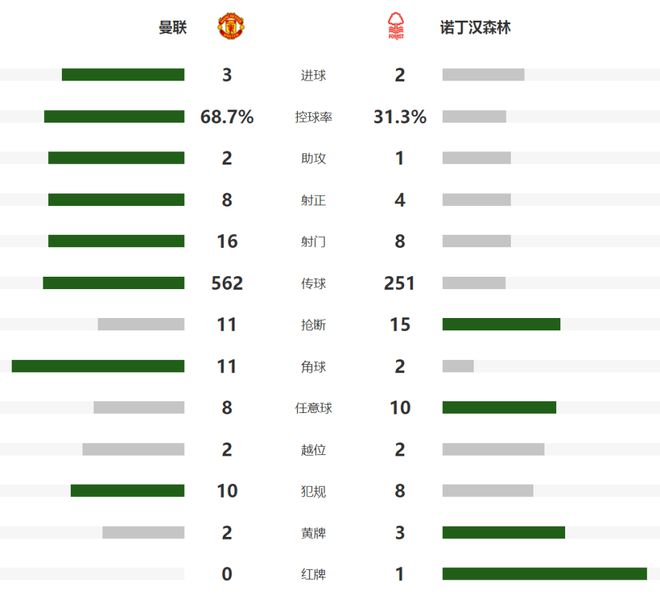The height and width of the screenshot is (603, 660).
Task: Click Nottingham Forest's green 抢断 bar
Action: pyautogui.click(x=501, y=324)
